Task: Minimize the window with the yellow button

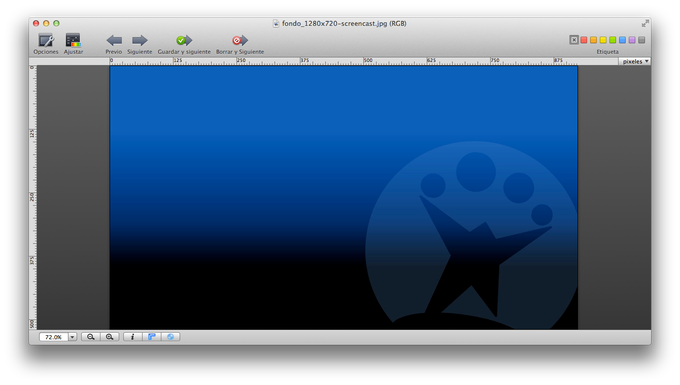Action: pos(46,23)
